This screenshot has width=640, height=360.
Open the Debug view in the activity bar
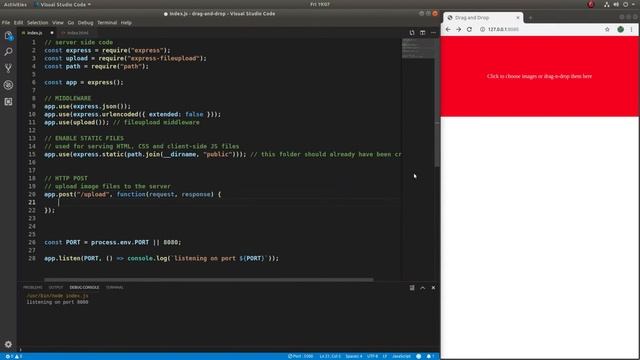8,85
